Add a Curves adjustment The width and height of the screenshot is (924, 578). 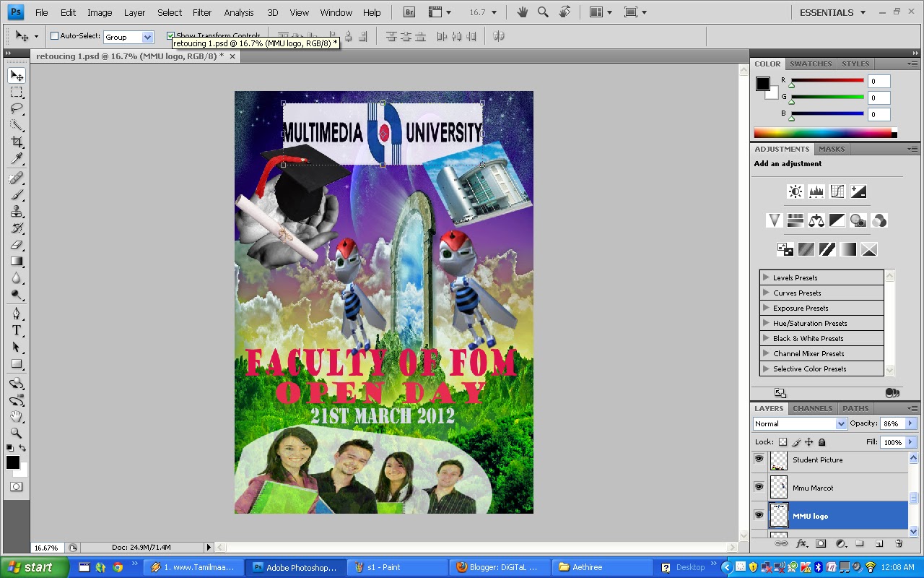tap(837, 191)
